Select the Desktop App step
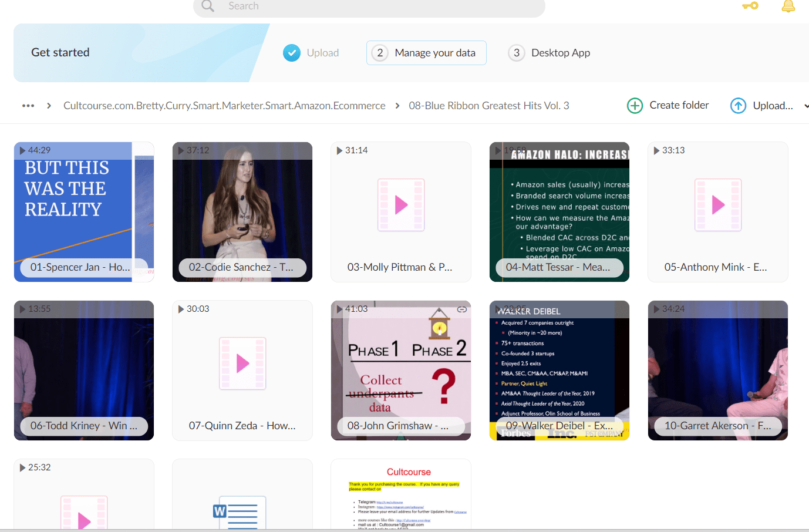Image resolution: width=809 pixels, height=532 pixels. 550,53
